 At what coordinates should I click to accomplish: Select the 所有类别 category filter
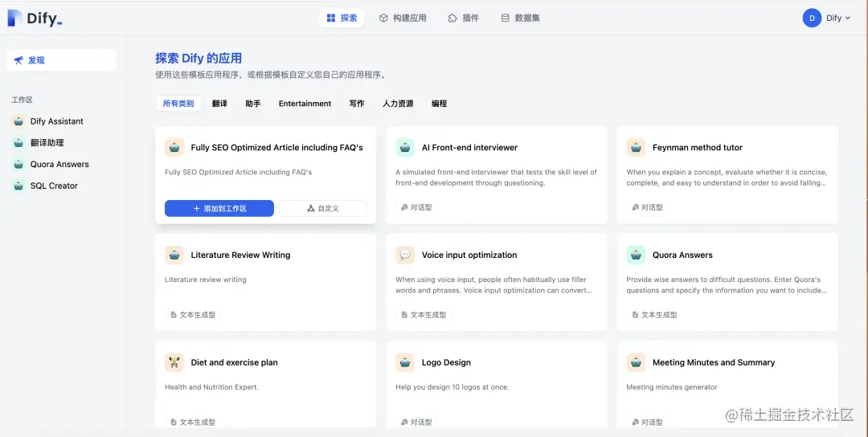click(178, 104)
